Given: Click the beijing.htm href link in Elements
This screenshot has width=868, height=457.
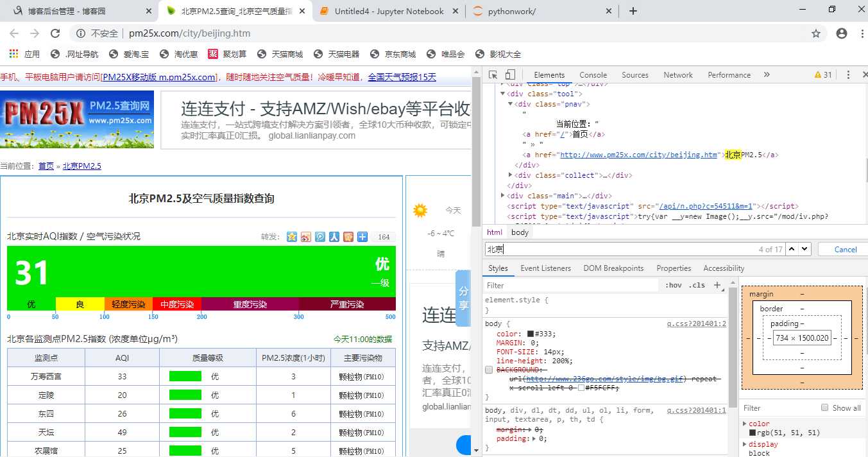Looking at the screenshot, I should tap(638, 155).
